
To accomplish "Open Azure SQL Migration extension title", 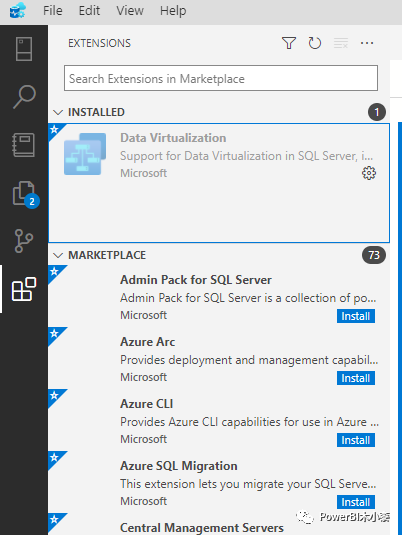I will tap(178, 466).
